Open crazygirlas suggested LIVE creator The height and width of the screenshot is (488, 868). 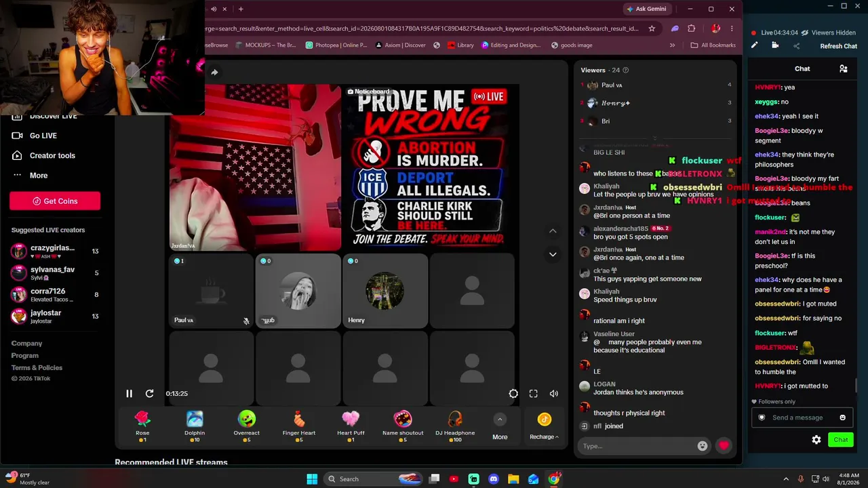[55, 251]
